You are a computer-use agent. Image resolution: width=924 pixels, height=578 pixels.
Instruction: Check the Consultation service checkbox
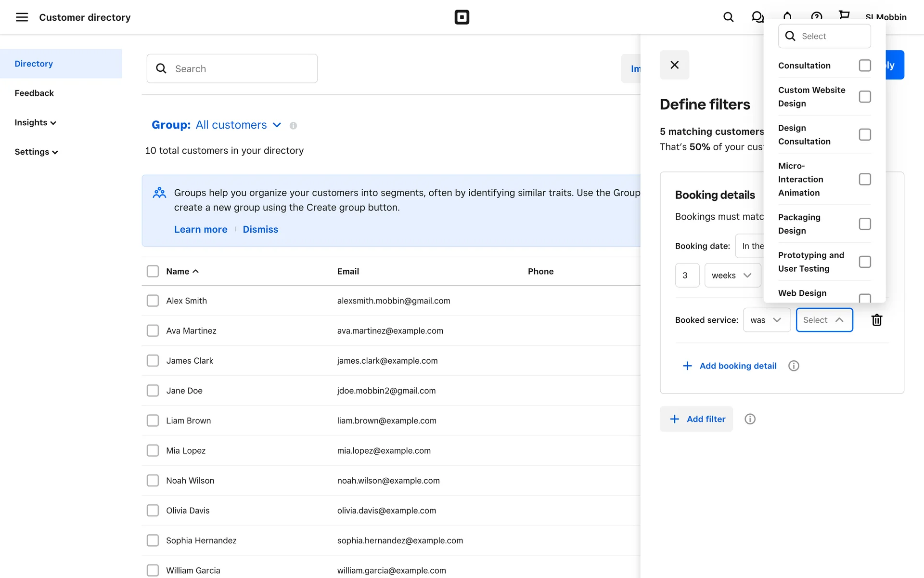pos(864,66)
